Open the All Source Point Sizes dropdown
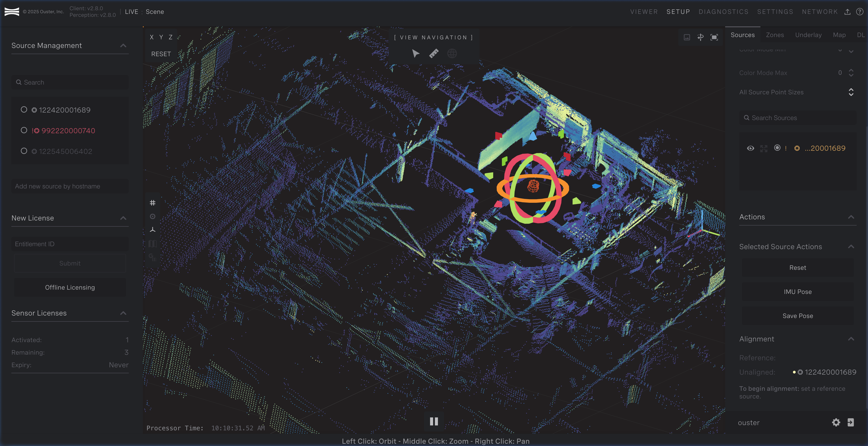Image resolution: width=868 pixels, height=446 pixels. tap(851, 92)
